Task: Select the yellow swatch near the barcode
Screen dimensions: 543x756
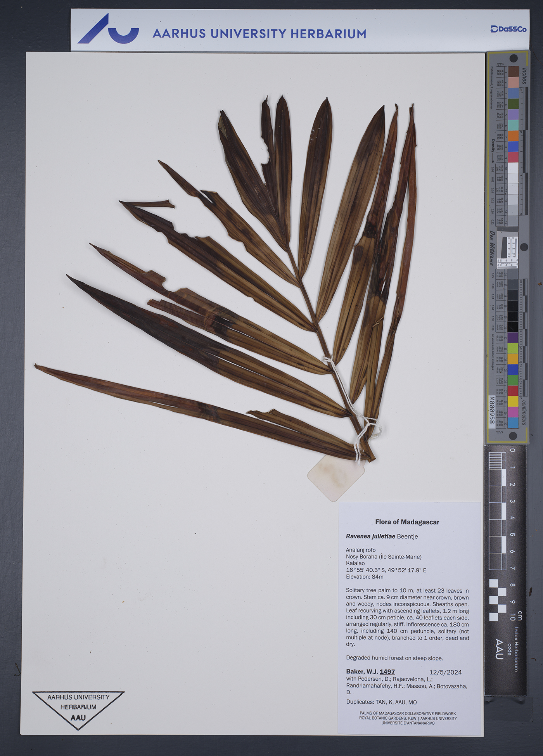Action: [x=513, y=401]
